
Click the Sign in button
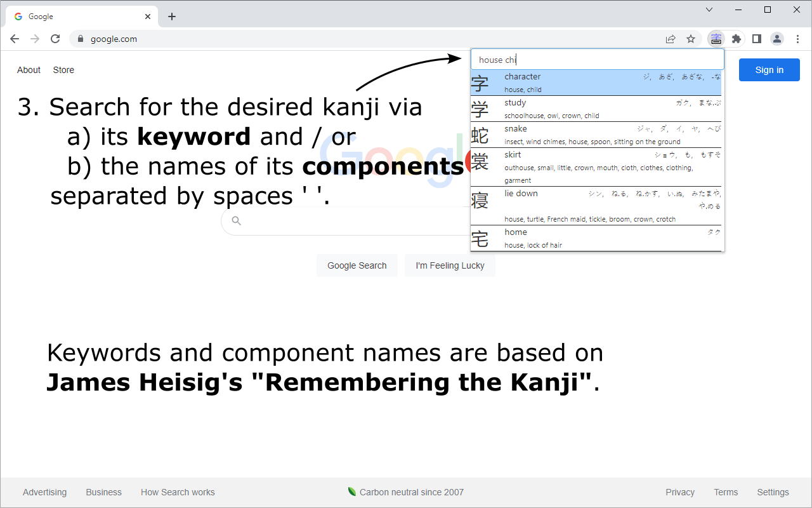point(769,70)
